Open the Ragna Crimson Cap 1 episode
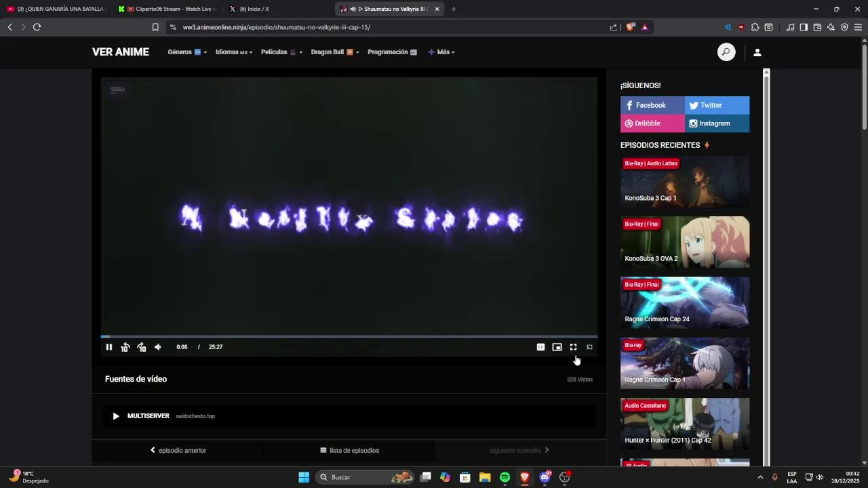This screenshot has height=488, width=868. pyautogui.click(x=685, y=363)
